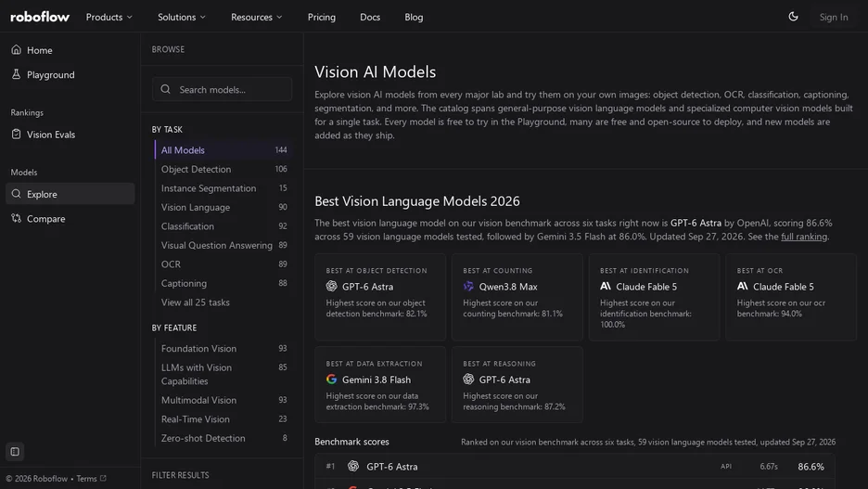Open the Best at Reasoning card
This screenshot has height=489, width=868.
(x=517, y=385)
